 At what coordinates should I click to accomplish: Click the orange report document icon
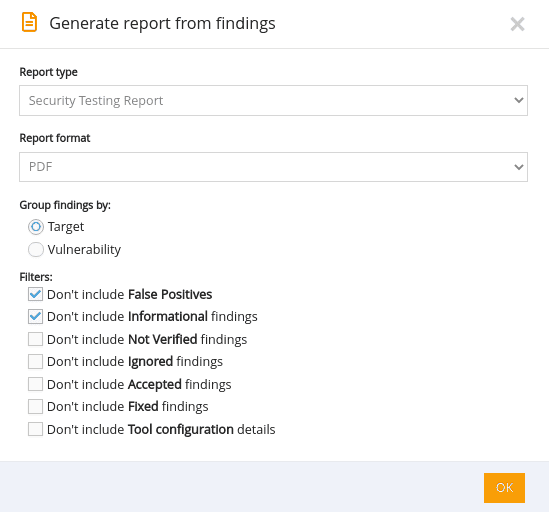point(29,22)
